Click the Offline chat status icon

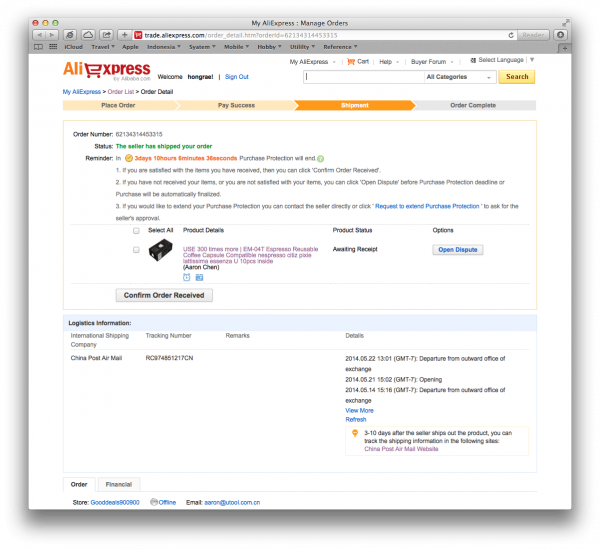pyautogui.click(x=154, y=502)
